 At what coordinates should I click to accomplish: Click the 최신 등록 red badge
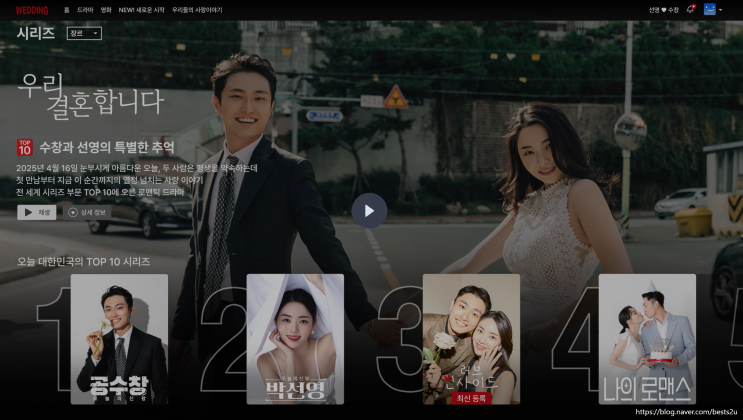point(471,398)
